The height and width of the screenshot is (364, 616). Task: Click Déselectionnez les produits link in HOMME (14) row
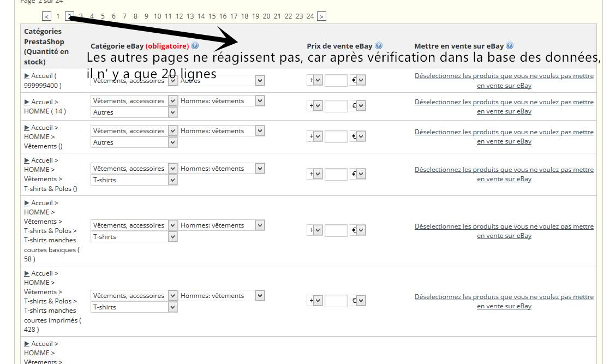[x=504, y=106]
